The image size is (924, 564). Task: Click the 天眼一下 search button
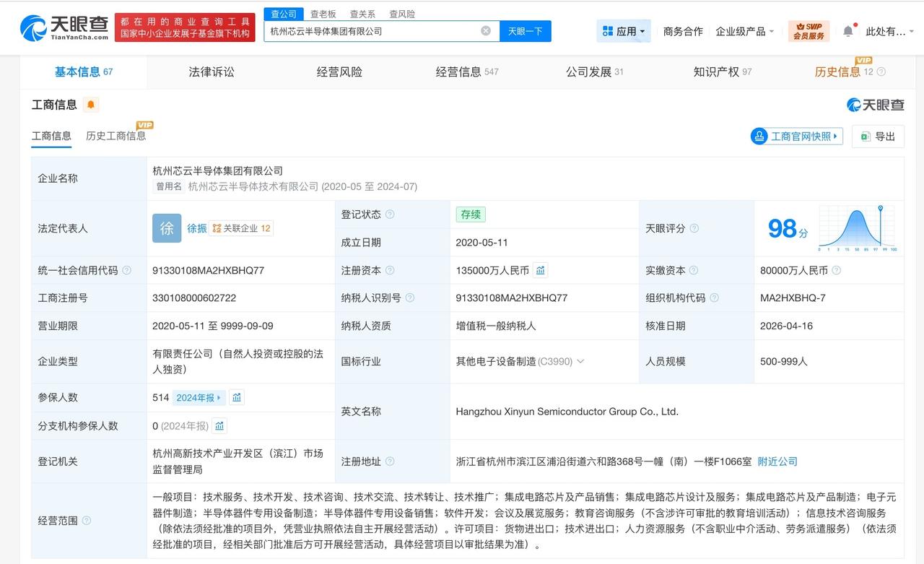[525, 31]
